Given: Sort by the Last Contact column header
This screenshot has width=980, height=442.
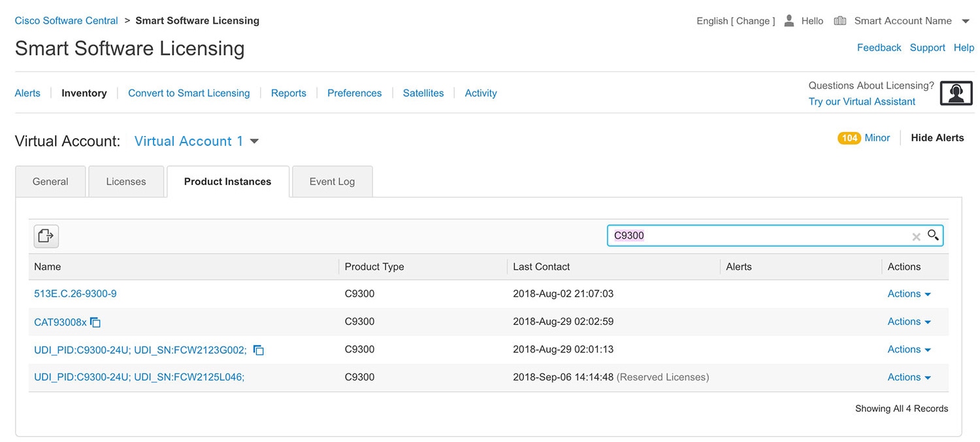Looking at the screenshot, I should point(541,267).
